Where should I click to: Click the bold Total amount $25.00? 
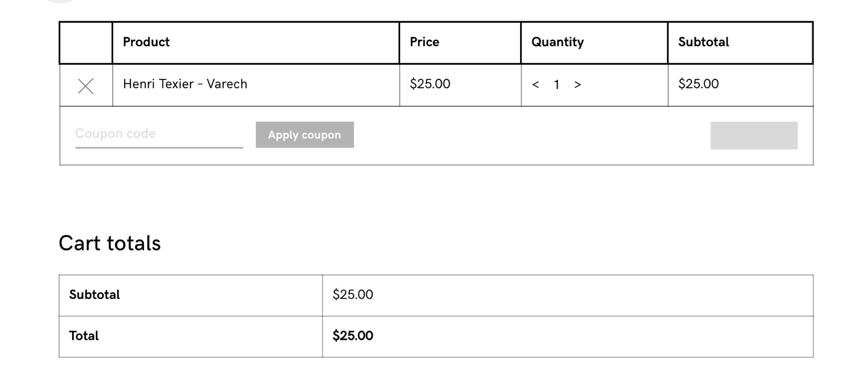352,336
